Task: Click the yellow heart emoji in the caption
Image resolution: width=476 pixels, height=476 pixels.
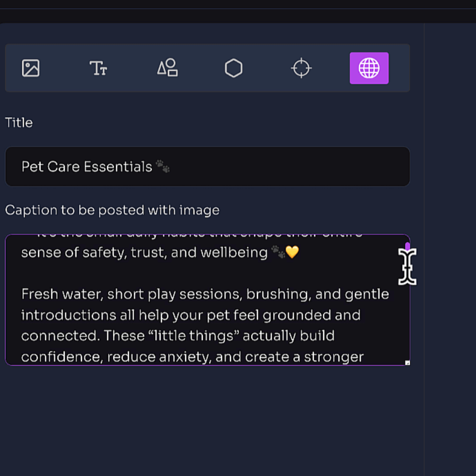Action: pyautogui.click(x=292, y=252)
